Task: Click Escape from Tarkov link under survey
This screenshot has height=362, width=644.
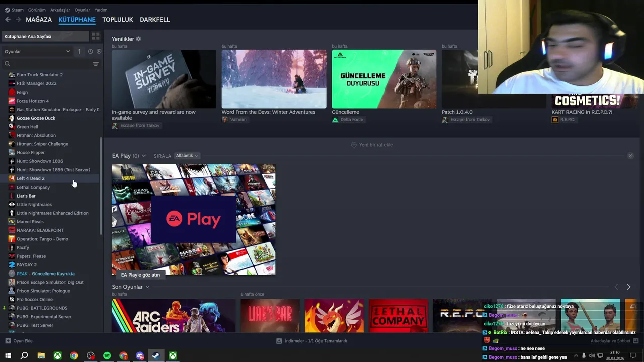Action: click(x=136, y=125)
